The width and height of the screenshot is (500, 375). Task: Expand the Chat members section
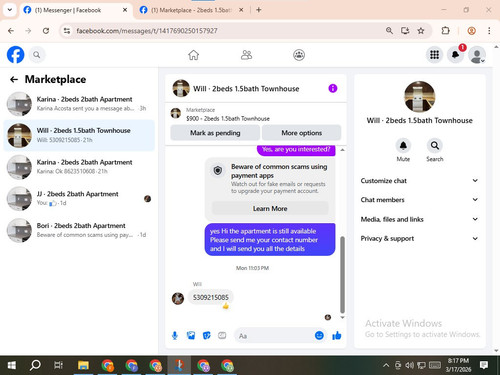(419, 200)
